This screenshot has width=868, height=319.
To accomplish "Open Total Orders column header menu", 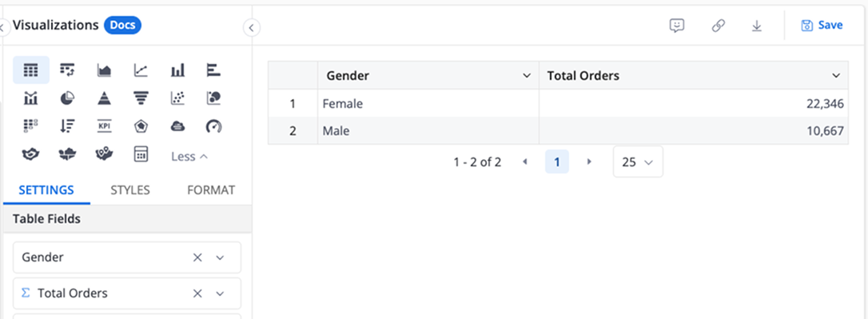I will coord(836,76).
